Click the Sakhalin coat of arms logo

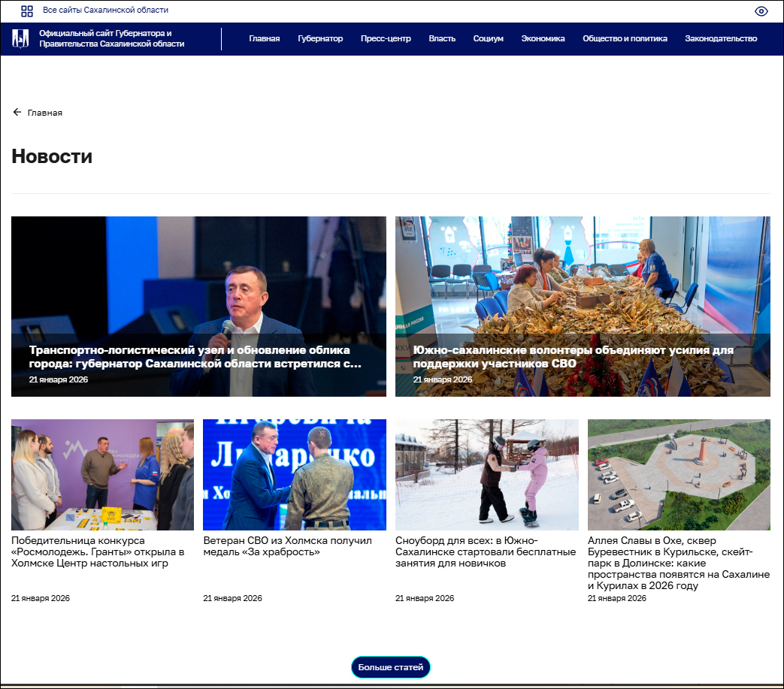tap(20, 38)
